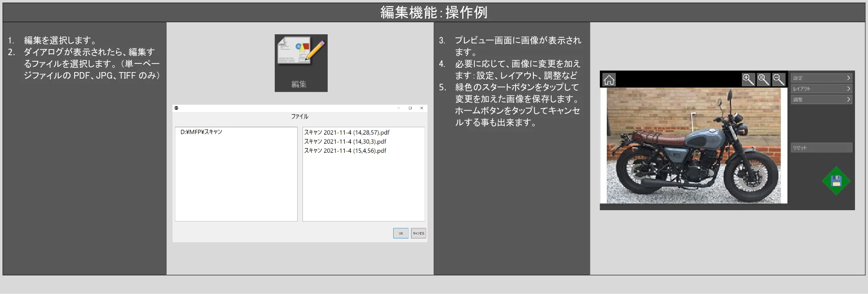Click the zoom out magnifier icon
868x294 pixels.
pos(779,79)
